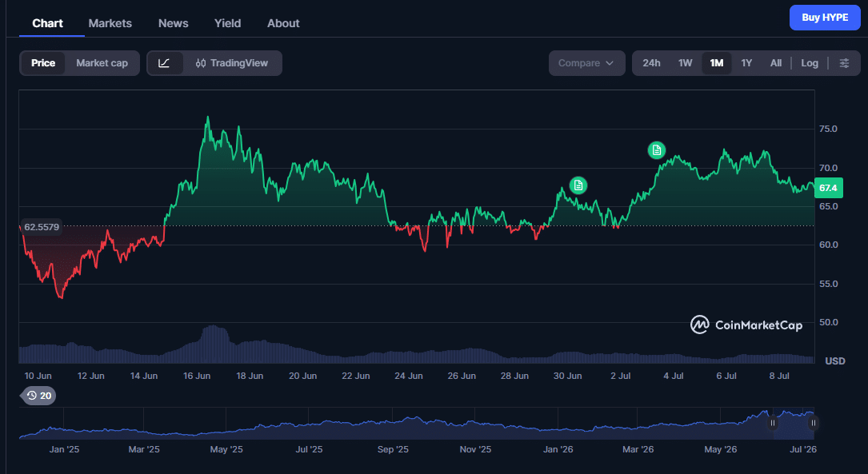Image resolution: width=868 pixels, height=474 pixels.
Task: Click the Buy HYPE button
Action: 825,18
